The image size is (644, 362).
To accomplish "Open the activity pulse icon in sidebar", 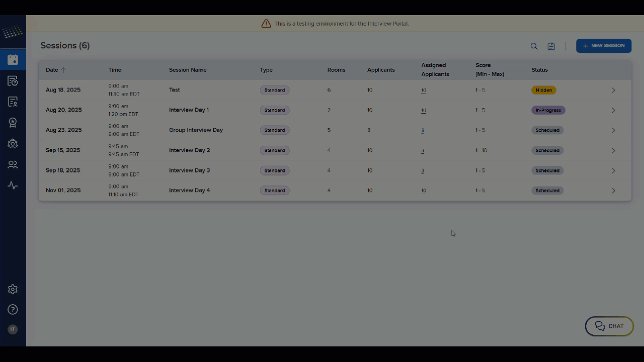I will click(x=13, y=185).
